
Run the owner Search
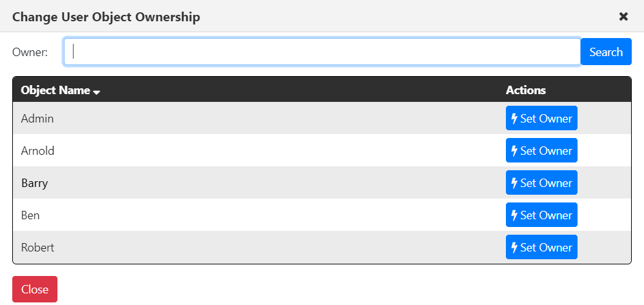click(606, 52)
